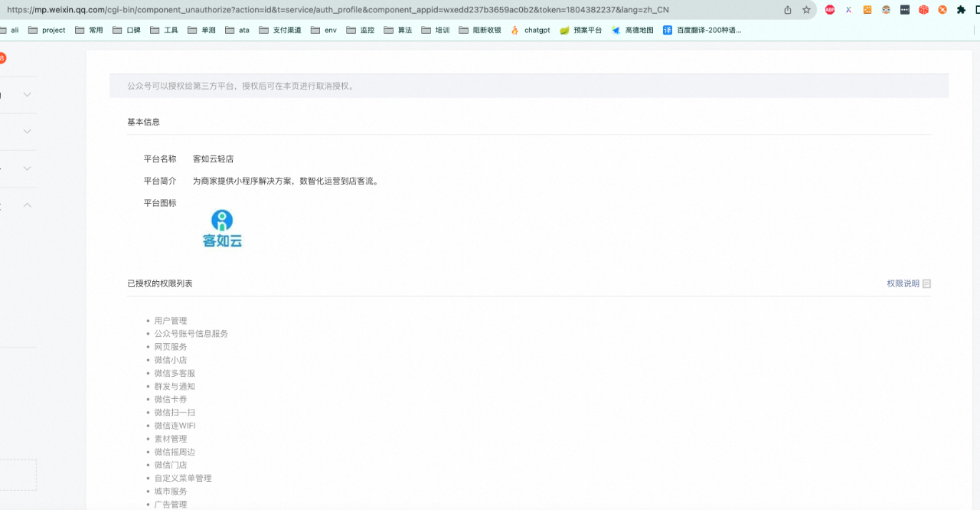Click the 素材管理 permission item
980x510 pixels.
coord(171,439)
